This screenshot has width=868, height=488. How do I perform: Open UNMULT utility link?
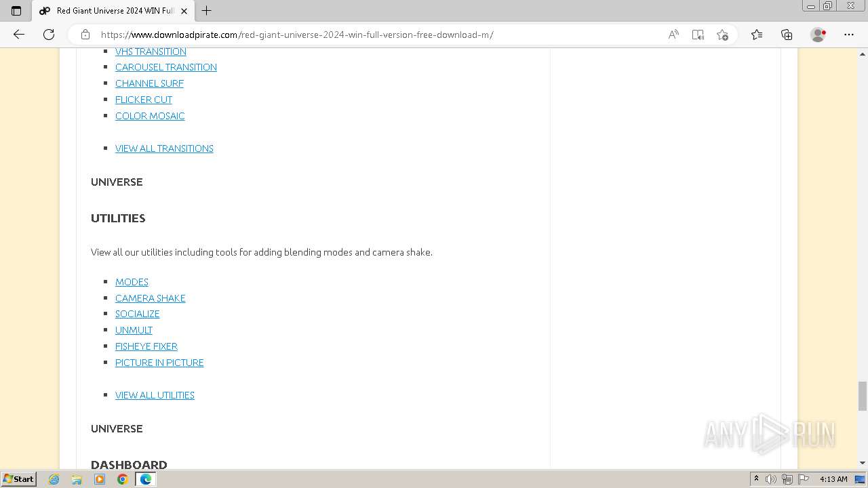134,330
